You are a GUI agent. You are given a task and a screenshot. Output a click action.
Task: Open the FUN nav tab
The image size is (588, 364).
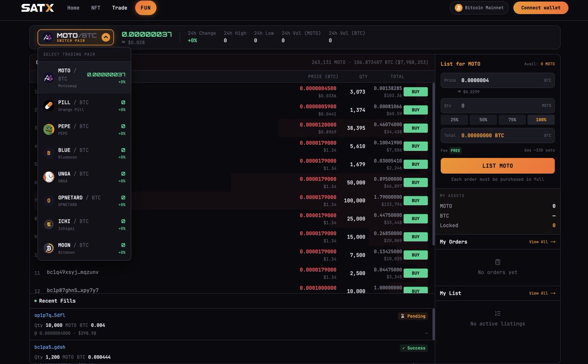146,8
